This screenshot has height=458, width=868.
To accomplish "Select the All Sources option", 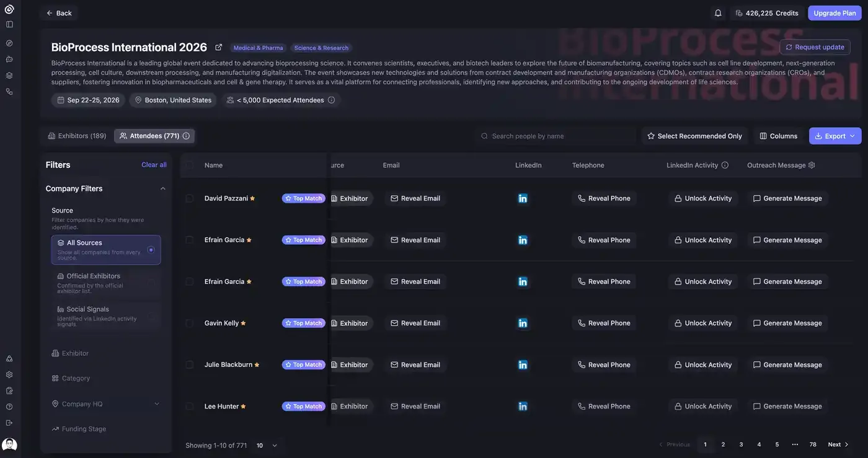I will click(x=106, y=250).
